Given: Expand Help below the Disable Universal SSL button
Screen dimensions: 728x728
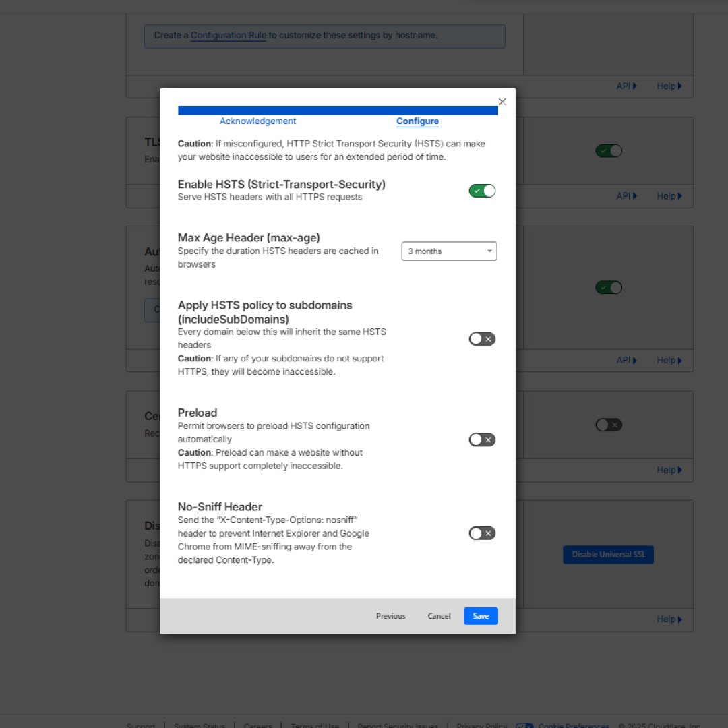Looking at the screenshot, I should (x=669, y=619).
